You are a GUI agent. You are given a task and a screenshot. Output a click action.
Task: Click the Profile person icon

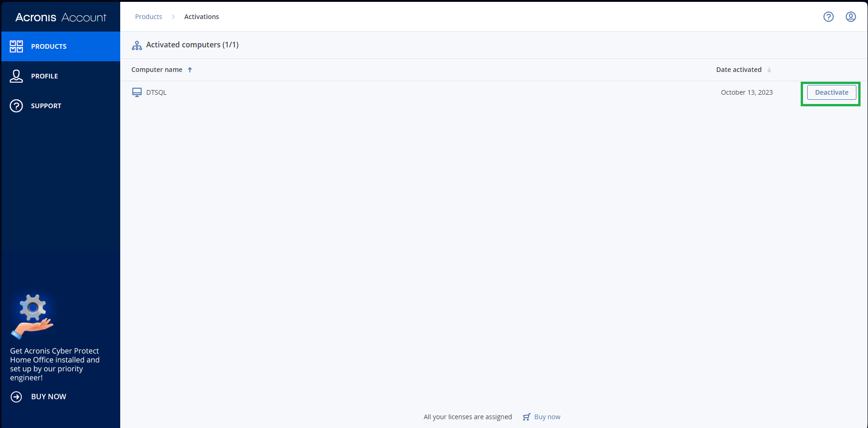[x=16, y=76]
